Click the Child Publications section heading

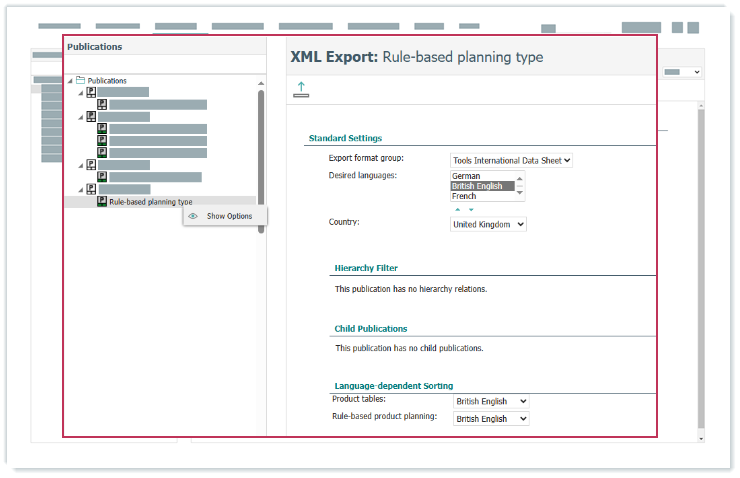370,329
